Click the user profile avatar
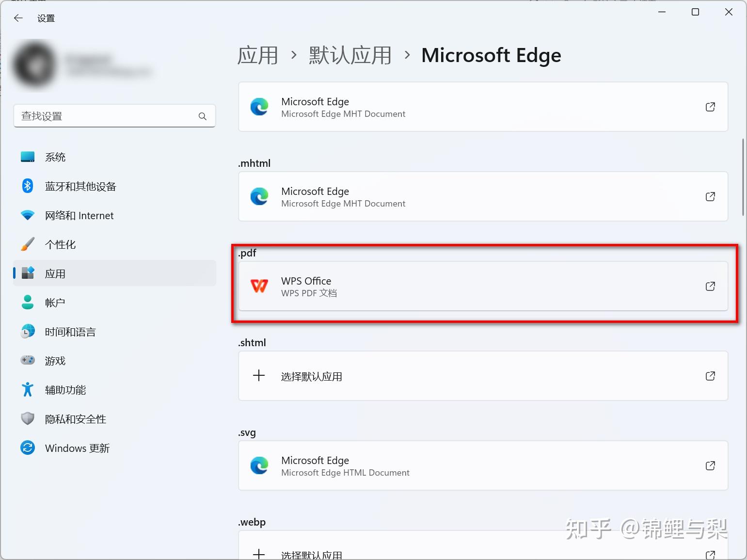747x560 pixels. tap(35, 65)
